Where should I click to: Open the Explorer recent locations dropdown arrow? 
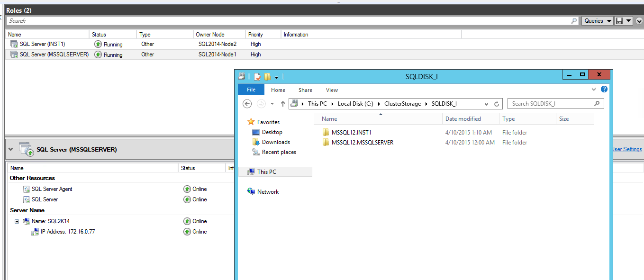272,104
